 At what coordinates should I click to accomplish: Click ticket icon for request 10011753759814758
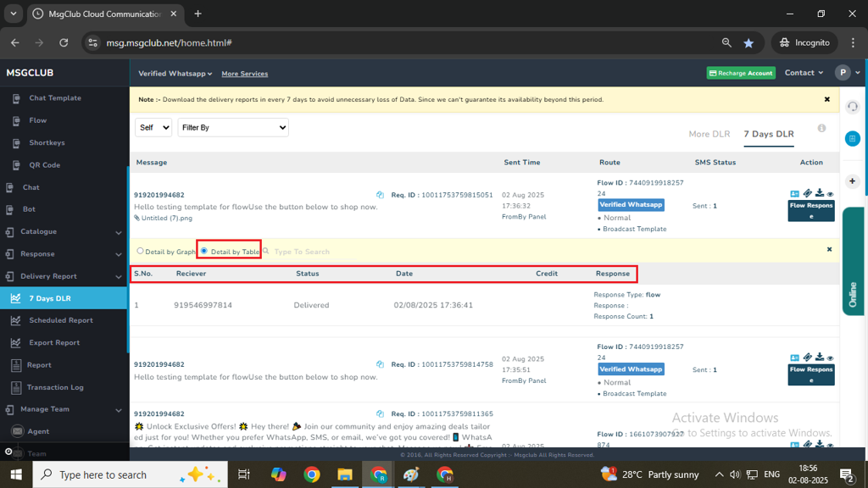[808, 358]
